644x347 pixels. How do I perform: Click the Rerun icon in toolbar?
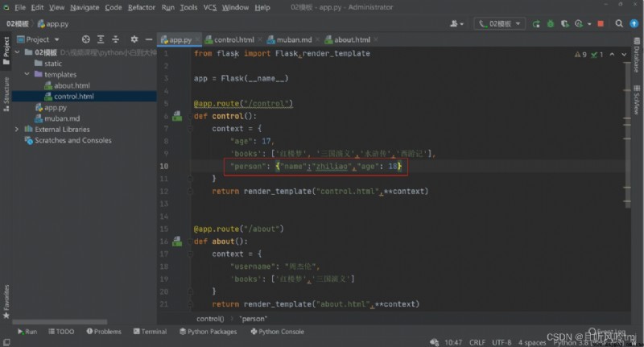(x=536, y=24)
